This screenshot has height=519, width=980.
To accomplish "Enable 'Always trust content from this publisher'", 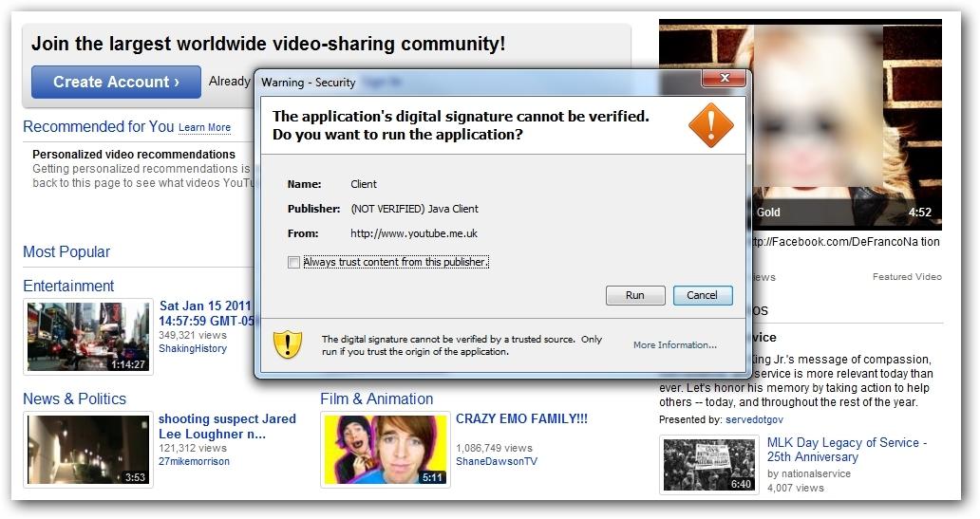I will (x=294, y=263).
